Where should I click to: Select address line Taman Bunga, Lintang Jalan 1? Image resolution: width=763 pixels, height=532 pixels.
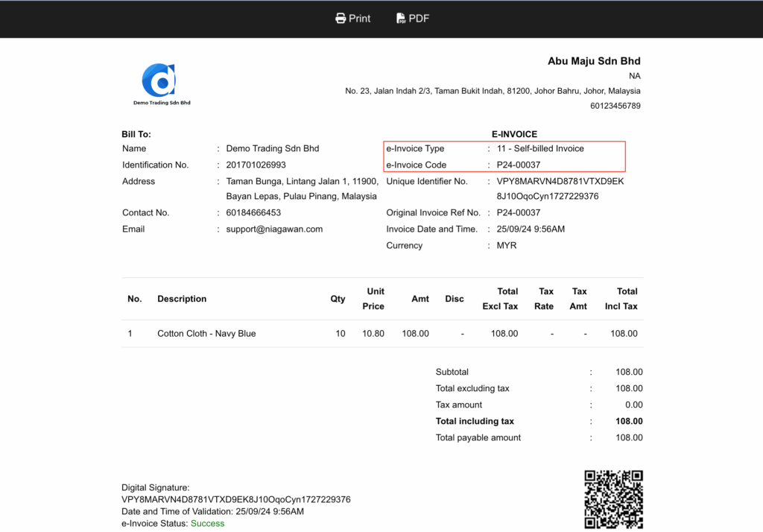pos(303,182)
